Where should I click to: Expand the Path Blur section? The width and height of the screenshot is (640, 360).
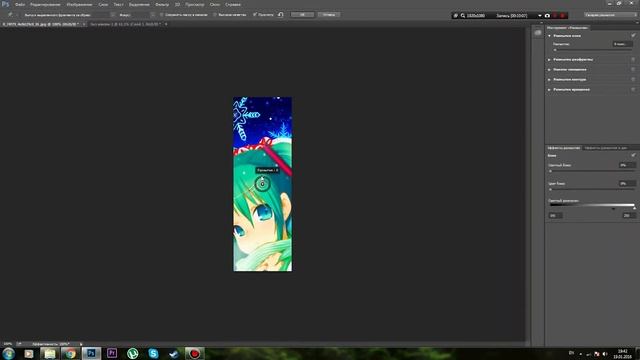(x=549, y=80)
